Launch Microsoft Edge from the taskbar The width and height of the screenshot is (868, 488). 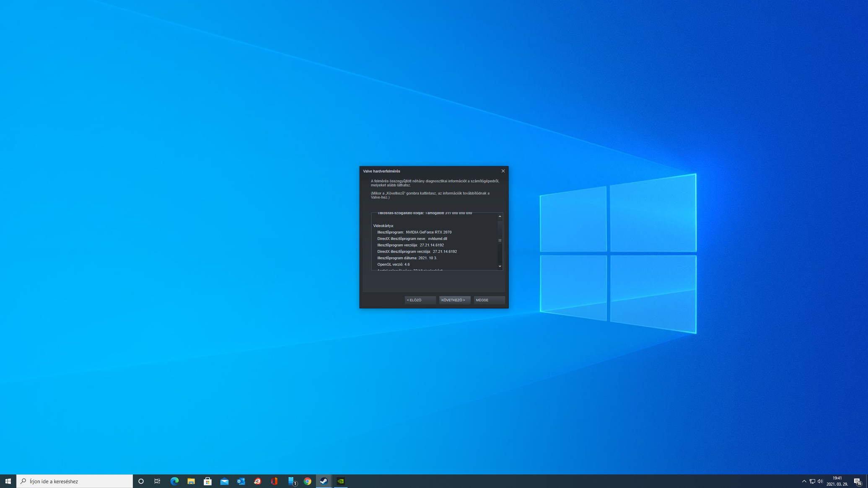pyautogui.click(x=174, y=481)
